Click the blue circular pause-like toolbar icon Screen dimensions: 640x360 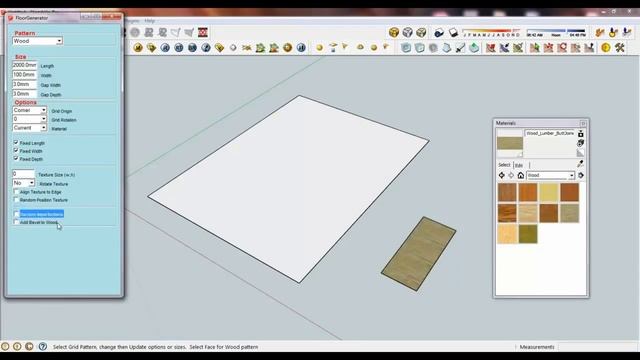(x=301, y=48)
